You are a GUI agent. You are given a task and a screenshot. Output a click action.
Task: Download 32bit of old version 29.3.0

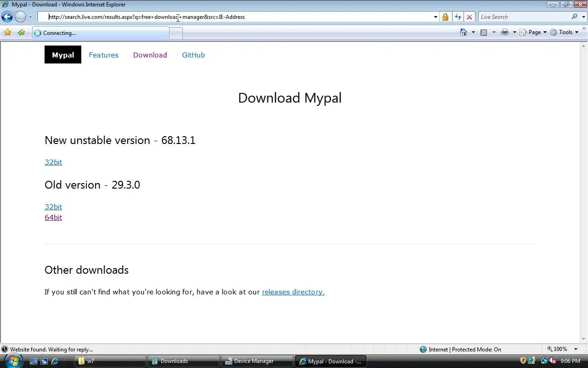click(x=53, y=207)
